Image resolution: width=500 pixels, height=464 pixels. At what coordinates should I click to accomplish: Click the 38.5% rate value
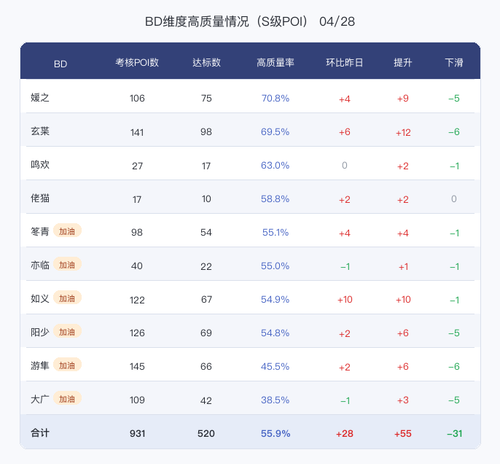pos(275,400)
